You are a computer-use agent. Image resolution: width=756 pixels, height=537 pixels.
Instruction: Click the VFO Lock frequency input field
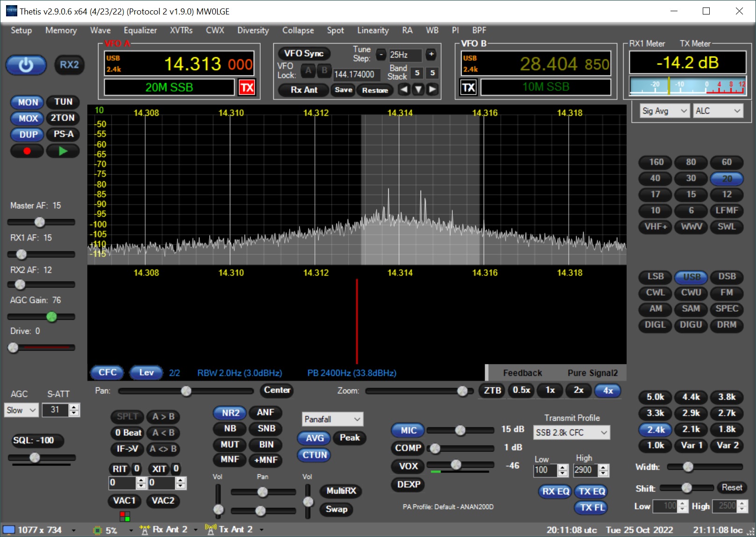356,75
